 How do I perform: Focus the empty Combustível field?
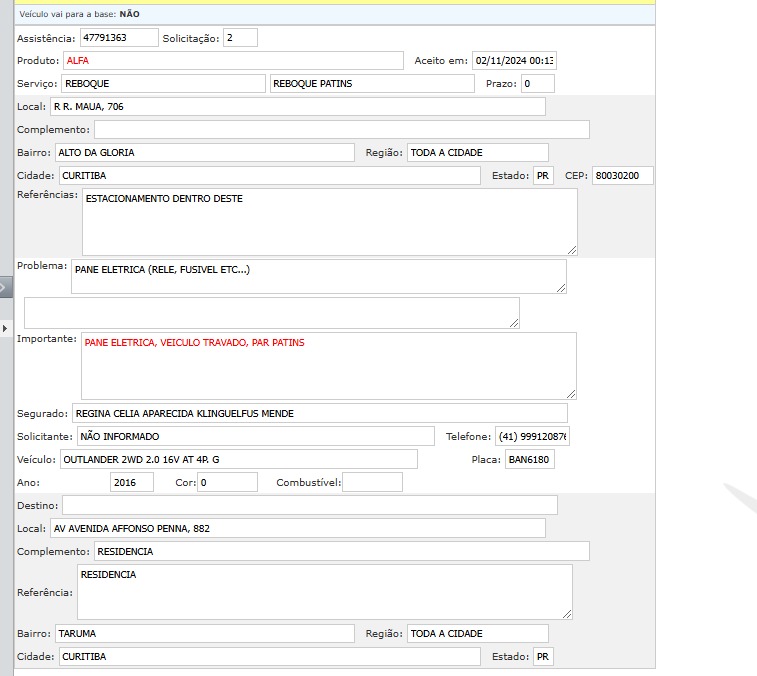372,483
